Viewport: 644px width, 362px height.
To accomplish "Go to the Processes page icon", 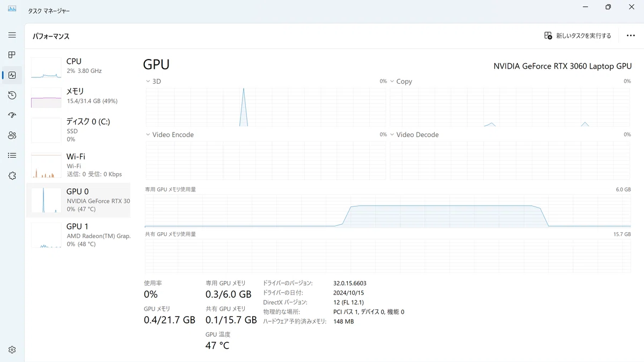I will pos(12,55).
